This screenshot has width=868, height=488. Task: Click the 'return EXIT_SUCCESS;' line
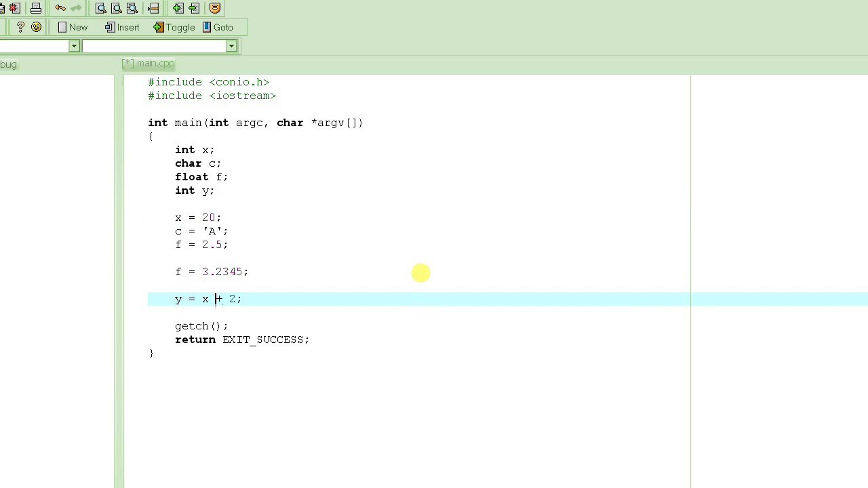pos(242,340)
